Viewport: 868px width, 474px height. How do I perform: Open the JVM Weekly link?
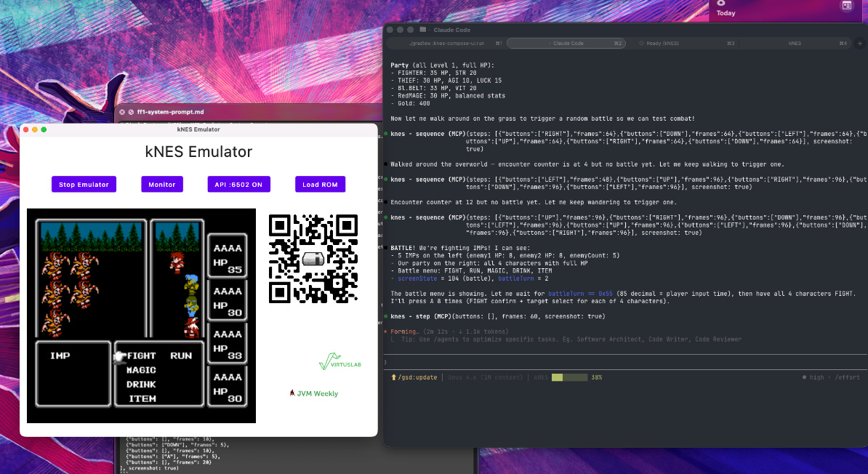click(x=313, y=394)
